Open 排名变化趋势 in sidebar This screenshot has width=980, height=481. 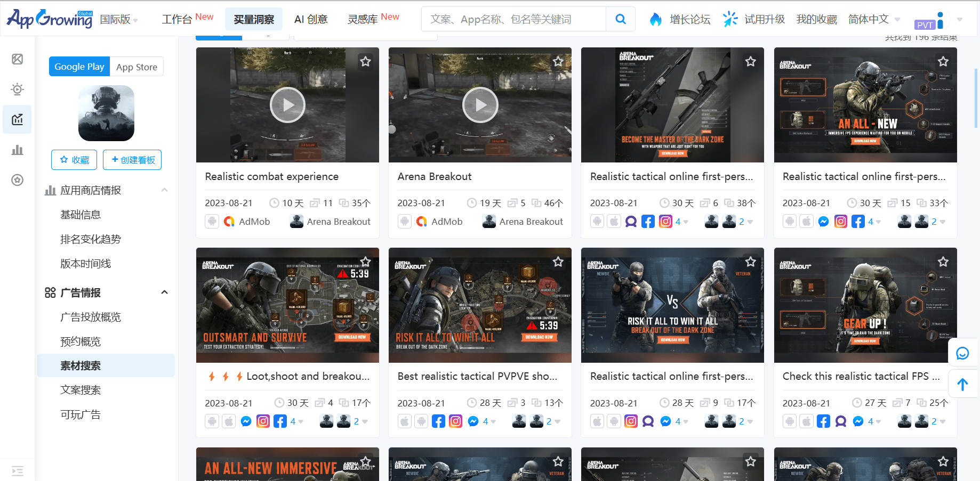[91, 239]
